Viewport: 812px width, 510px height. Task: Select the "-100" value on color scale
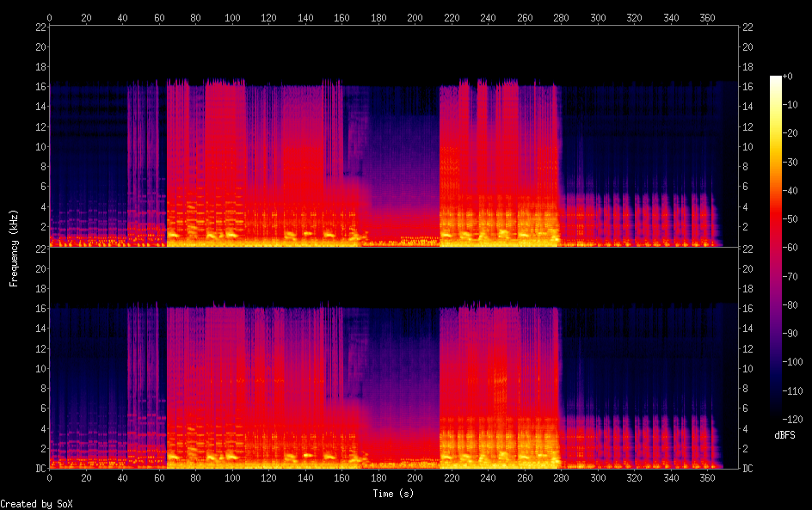[x=793, y=362]
